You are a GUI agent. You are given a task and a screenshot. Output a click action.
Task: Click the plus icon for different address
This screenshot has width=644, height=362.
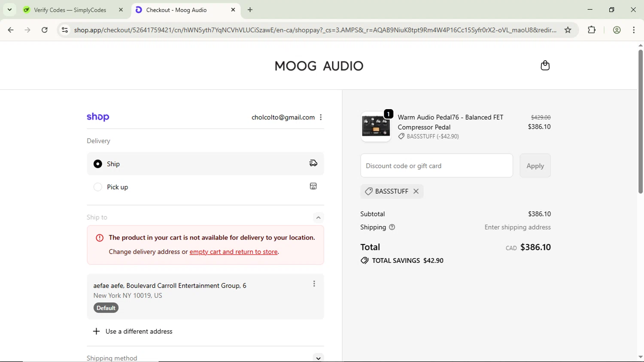click(x=97, y=331)
